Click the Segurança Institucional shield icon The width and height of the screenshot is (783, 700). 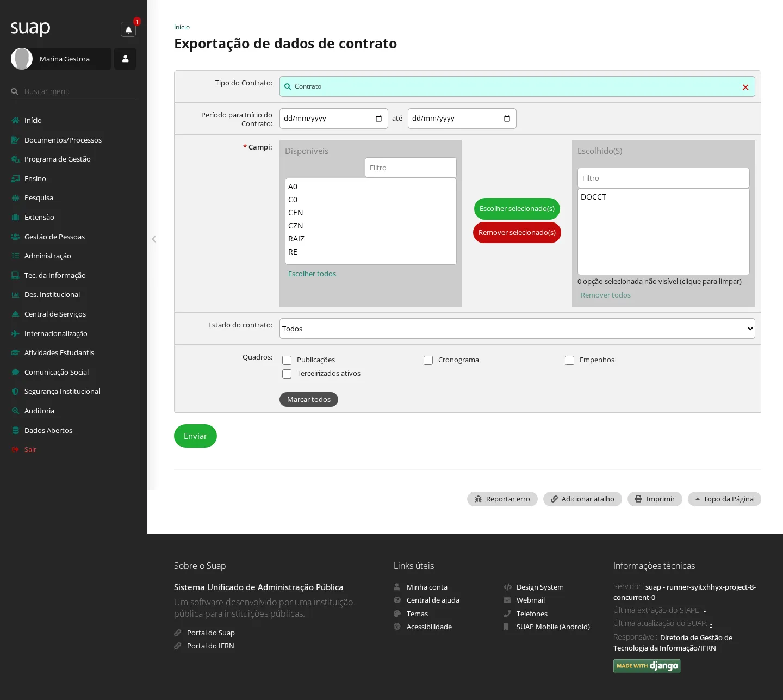15,392
